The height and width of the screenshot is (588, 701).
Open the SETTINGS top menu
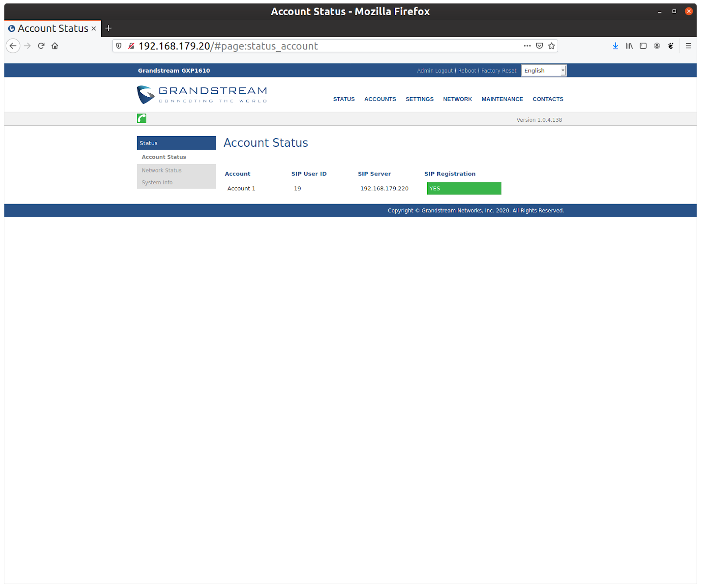(420, 99)
